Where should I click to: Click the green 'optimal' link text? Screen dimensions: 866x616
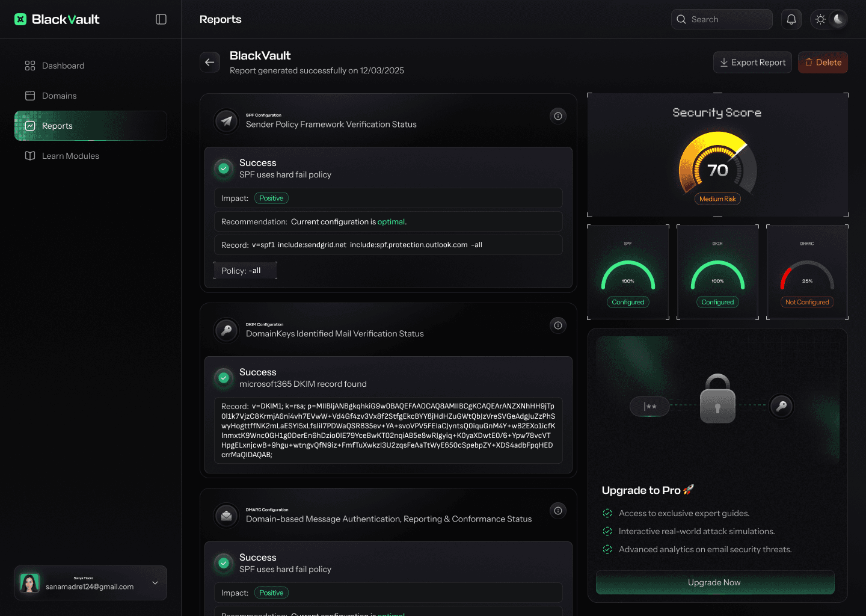(x=391, y=221)
